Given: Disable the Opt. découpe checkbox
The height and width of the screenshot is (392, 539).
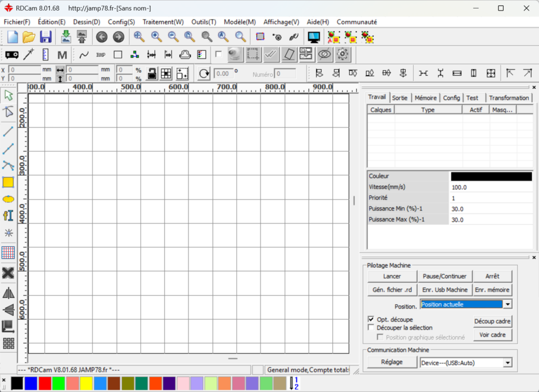Looking at the screenshot, I should point(371,319).
